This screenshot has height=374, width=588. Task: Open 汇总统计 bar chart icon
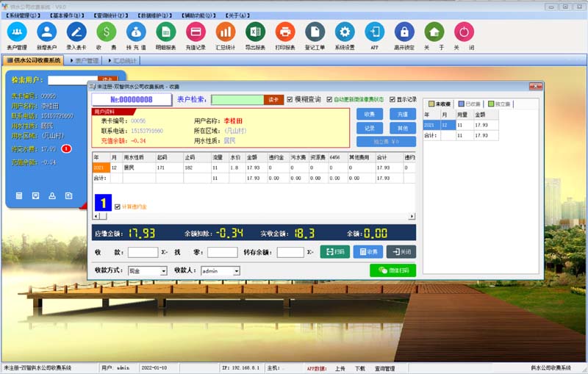click(x=226, y=32)
